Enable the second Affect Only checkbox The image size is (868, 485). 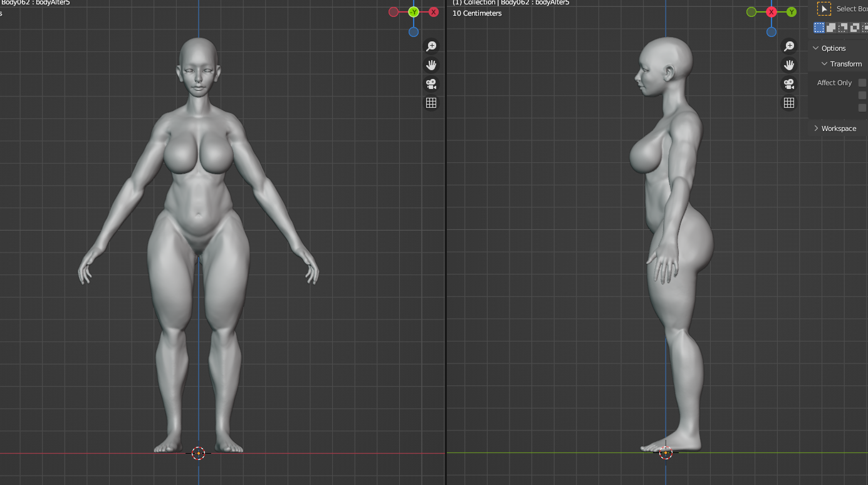(x=862, y=95)
